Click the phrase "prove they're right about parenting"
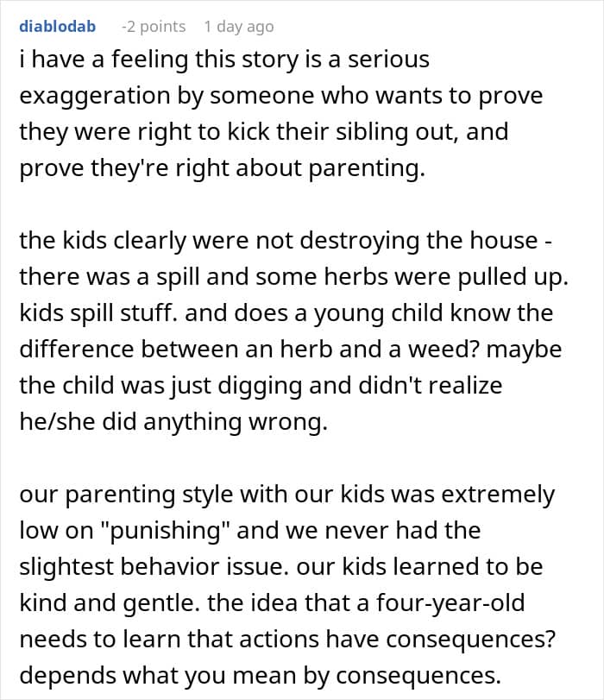Image resolution: width=604 pixels, height=700 pixels. 223,168
